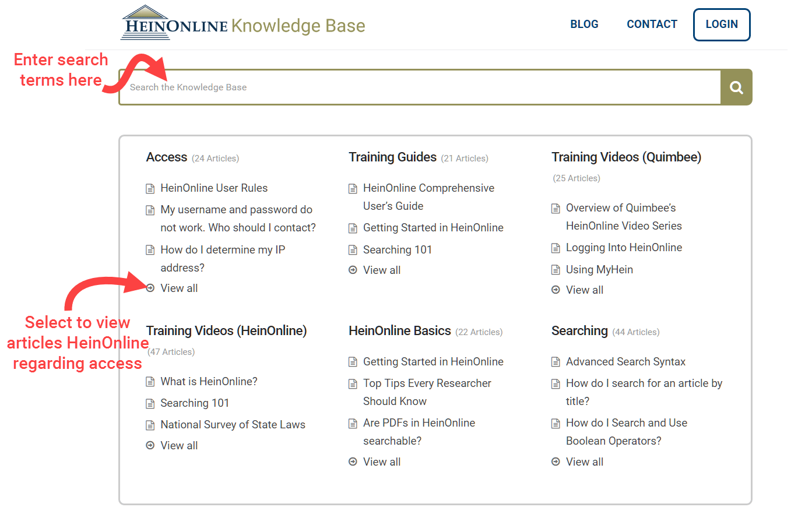Open the Logging Into HeinOnline video article
This screenshot has width=812, height=514.
pyautogui.click(x=624, y=248)
